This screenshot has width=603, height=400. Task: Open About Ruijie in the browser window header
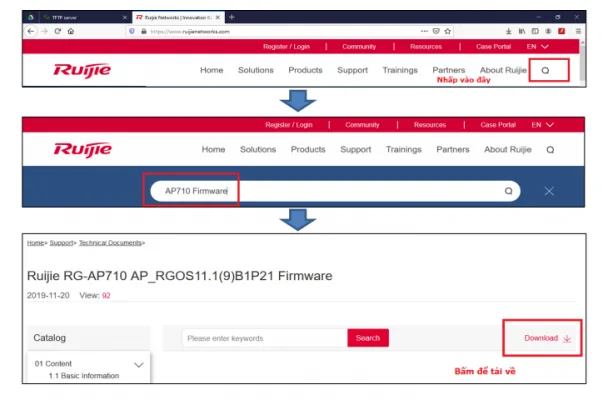[503, 70]
